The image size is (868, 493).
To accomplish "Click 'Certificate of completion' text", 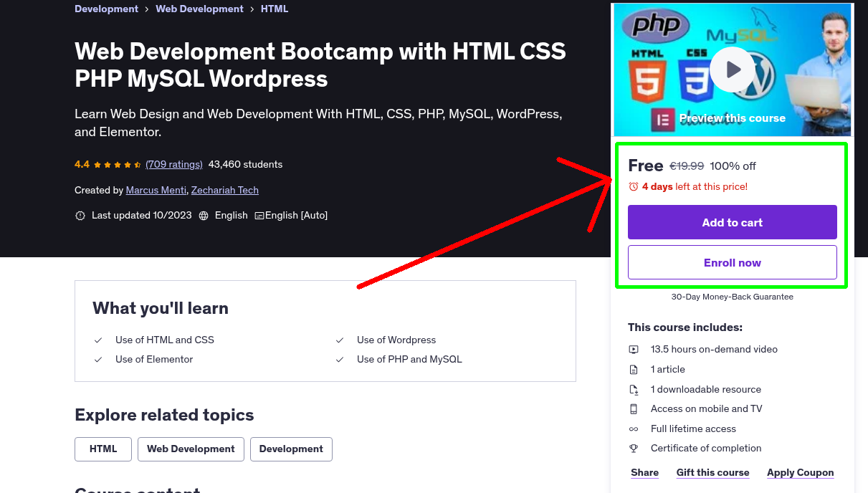I will 706,449.
